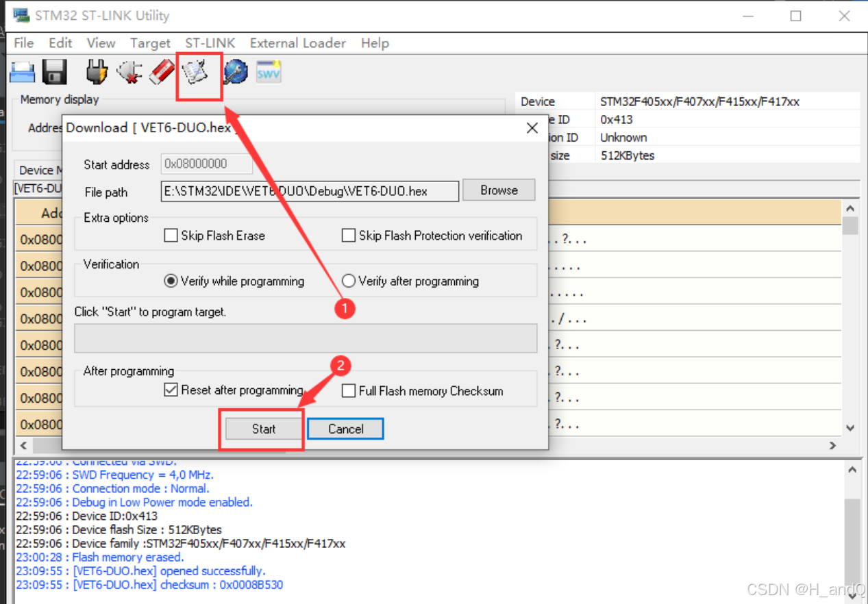Click the File path input field
868x604 pixels.
(x=310, y=191)
